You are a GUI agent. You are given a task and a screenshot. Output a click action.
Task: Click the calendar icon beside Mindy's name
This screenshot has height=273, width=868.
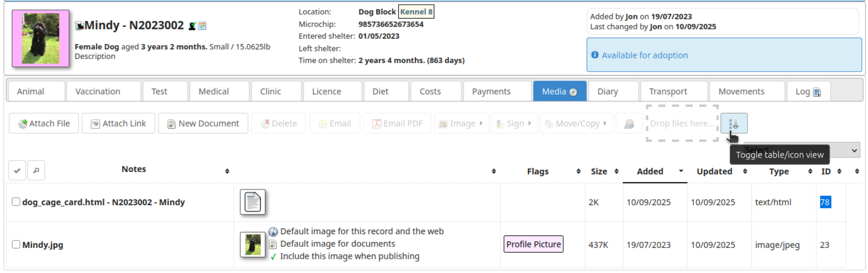coord(202,26)
